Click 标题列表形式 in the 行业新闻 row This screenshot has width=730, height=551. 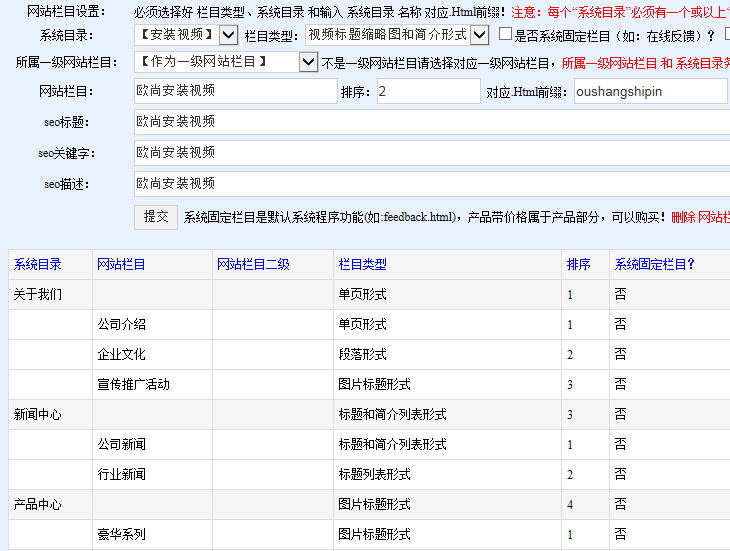coord(375,474)
